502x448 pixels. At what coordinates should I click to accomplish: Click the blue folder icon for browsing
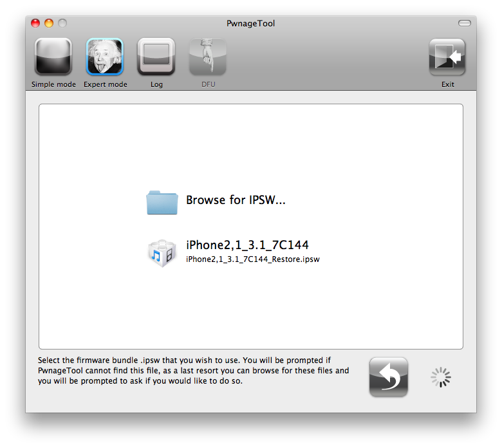(162, 201)
